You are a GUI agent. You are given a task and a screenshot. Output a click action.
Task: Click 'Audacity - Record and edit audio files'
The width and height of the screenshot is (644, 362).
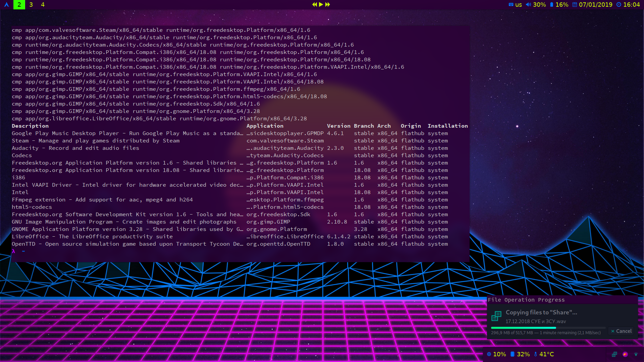(75, 148)
